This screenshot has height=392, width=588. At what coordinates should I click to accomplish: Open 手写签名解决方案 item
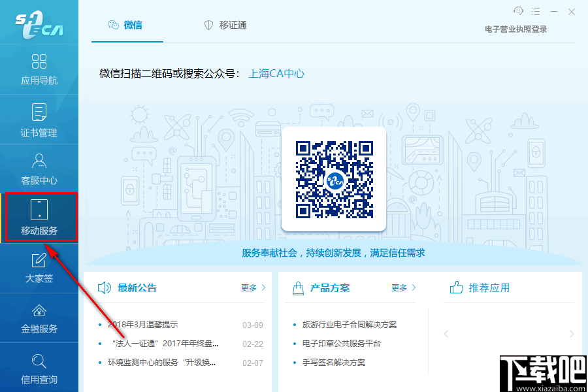pyautogui.click(x=334, y=363)
